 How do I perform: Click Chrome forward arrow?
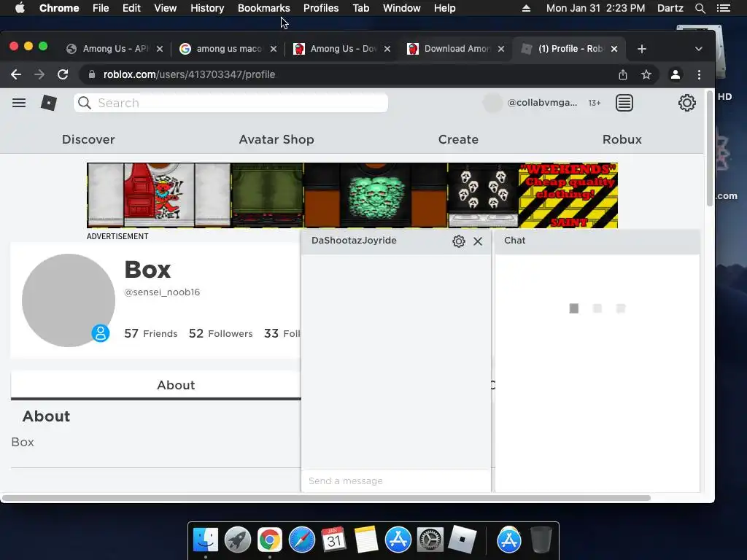(x=39, y=74)
